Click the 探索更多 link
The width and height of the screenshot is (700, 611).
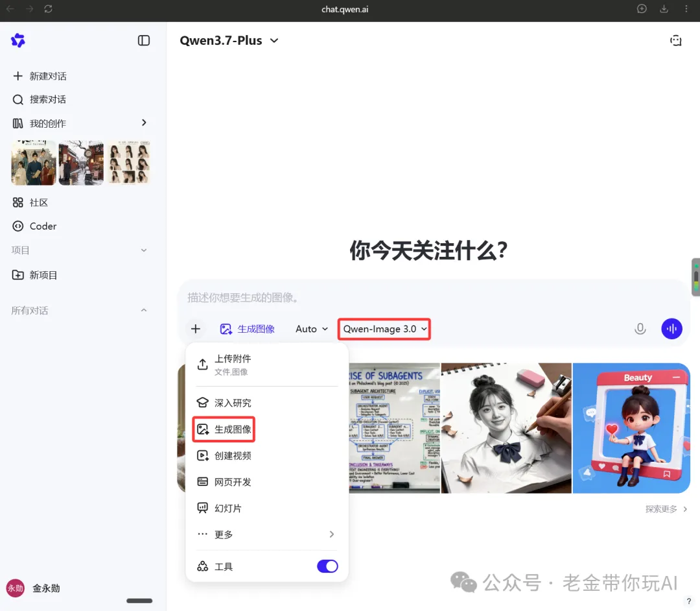(666, 509)
